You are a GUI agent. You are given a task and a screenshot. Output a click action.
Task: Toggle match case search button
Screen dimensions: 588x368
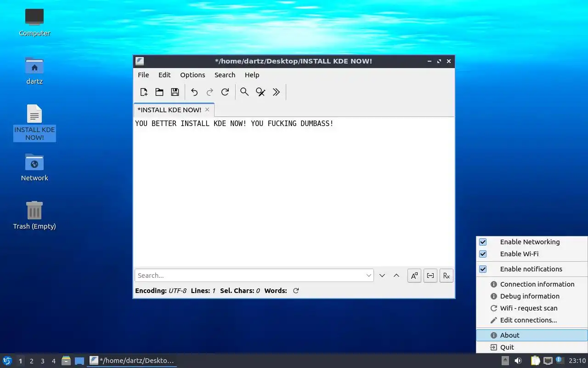(414, 276)
